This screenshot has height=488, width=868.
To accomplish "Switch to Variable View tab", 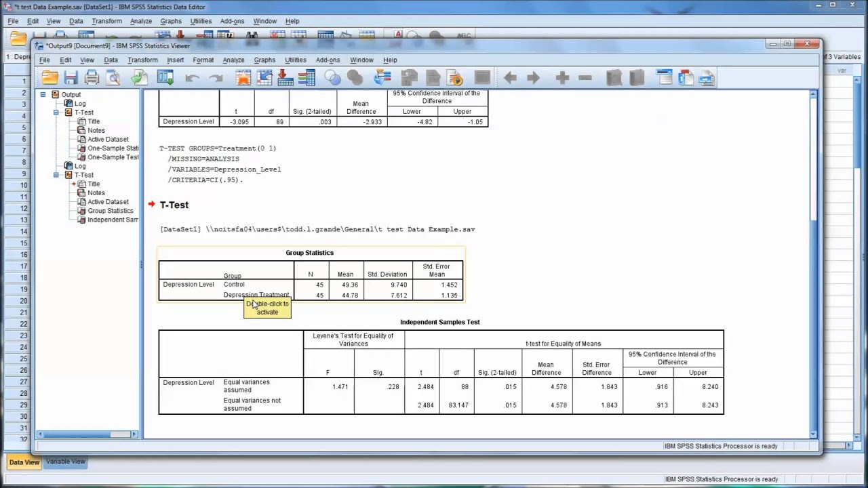I will point(66,462).
